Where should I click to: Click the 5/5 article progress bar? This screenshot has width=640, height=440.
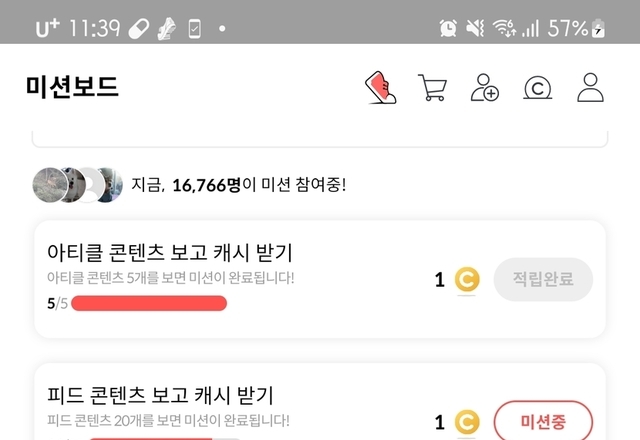[148, 303]
